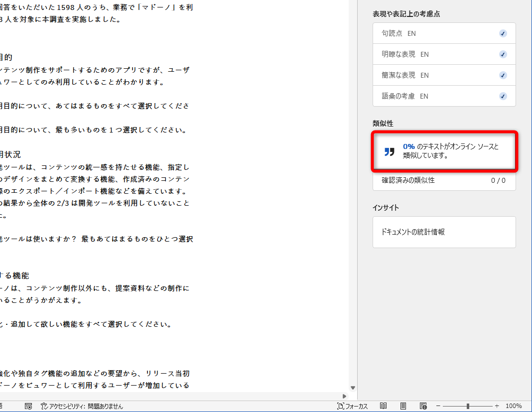Screen dimensions: 532x412
Task: Expand the 0% similarity result card
Action: (444, 152)
